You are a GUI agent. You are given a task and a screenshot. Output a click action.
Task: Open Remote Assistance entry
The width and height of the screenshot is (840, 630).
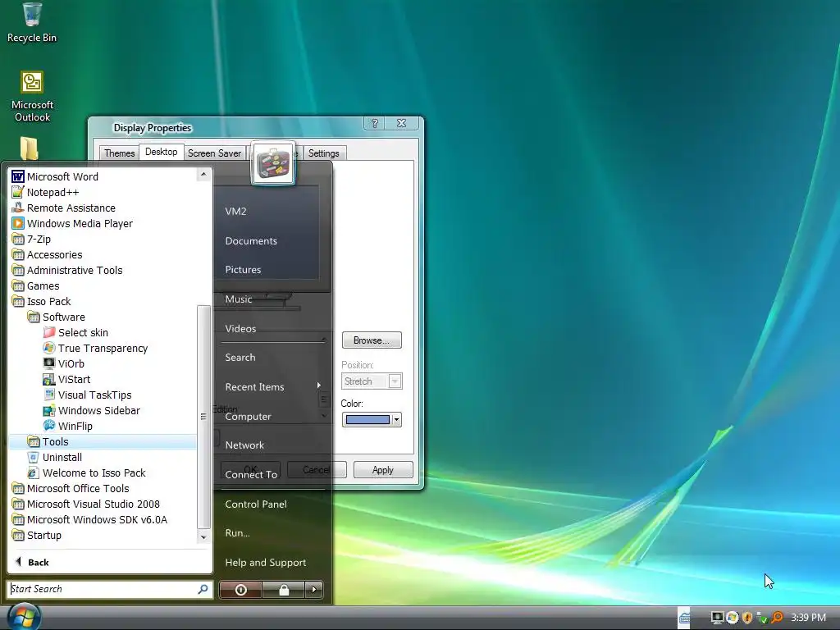(64, 208)
